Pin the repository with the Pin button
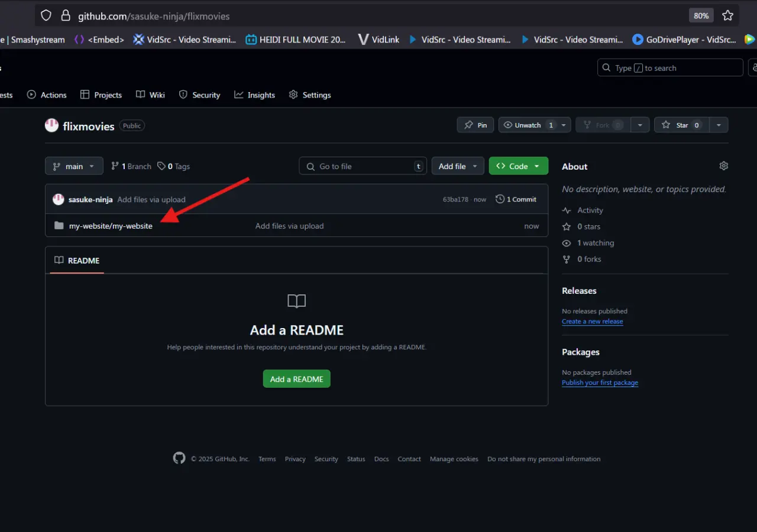Viewport: 757px width, 532px height. pyautogui.click(x=475, y=125)
